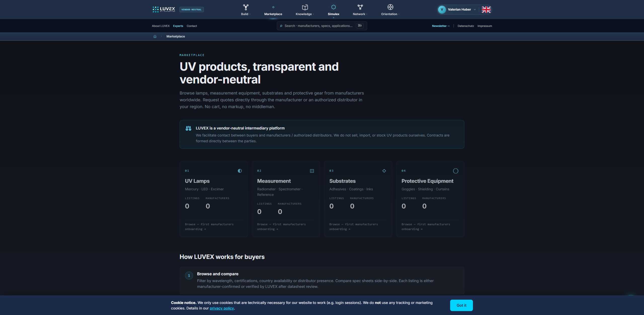Click Browse link under UV Lamps
Image resolution: width=644 pixels, height=315 pixels.
(x=209, y=227)
